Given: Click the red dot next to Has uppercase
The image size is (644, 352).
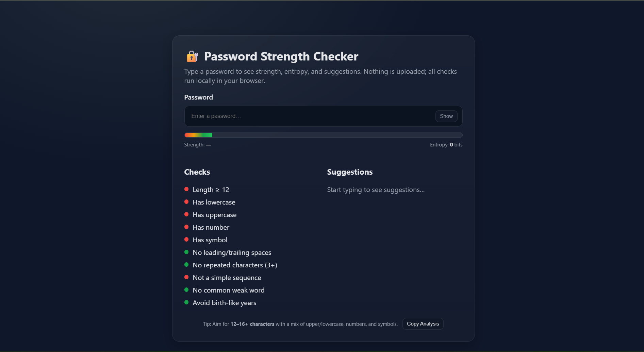Looking at the screenshot, I should tap(186, 214).
